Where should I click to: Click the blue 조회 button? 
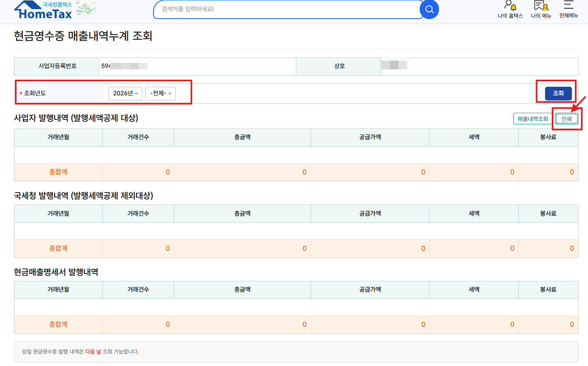(558, 93)
